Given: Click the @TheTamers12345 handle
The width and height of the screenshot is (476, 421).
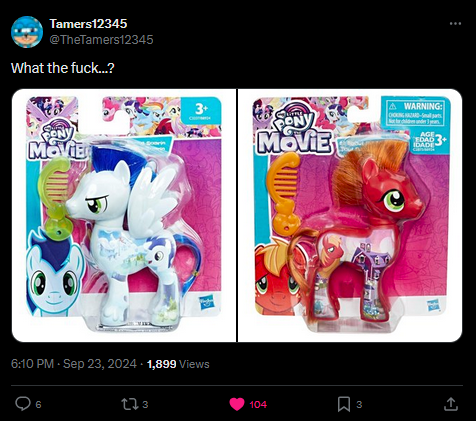Looking at the screenshot, I should pos(101,40).
